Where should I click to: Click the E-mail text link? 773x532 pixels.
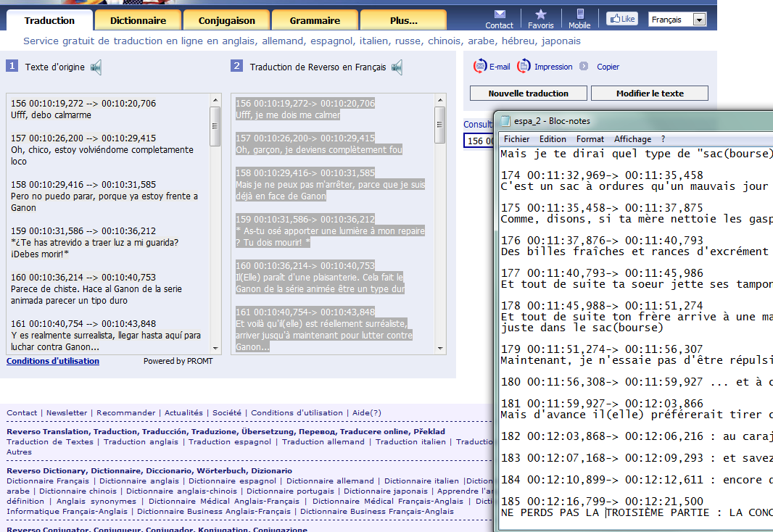[500, 67]
